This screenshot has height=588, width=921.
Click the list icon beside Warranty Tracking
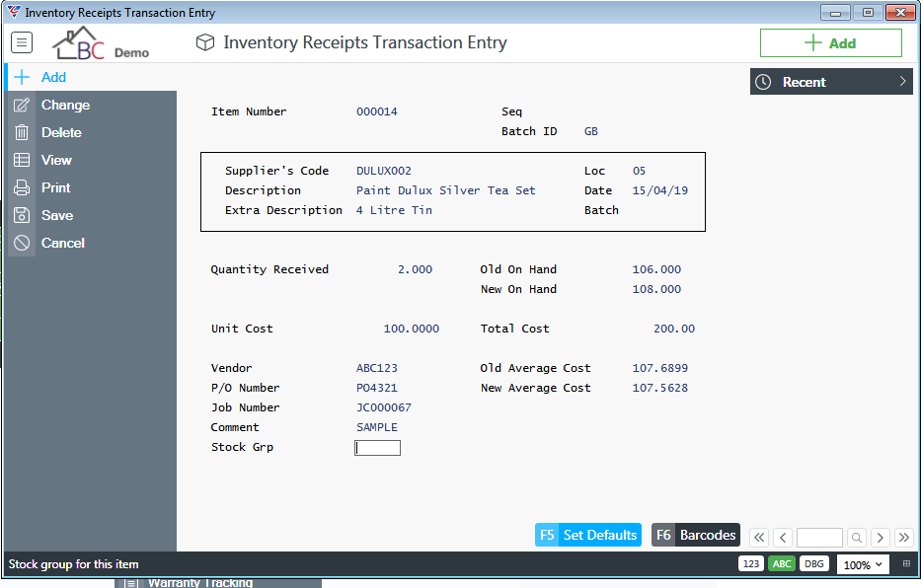pyautogui.click(x=131, y=583)
